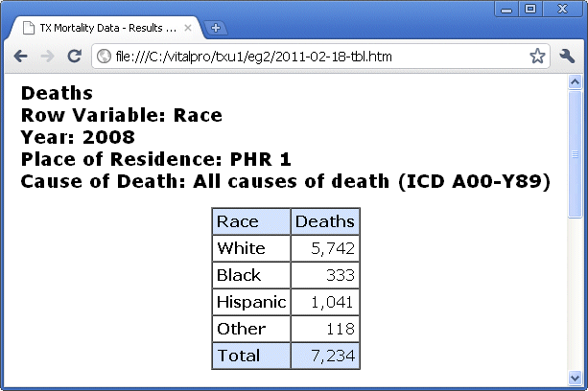Close the browser window

[562, 10]
